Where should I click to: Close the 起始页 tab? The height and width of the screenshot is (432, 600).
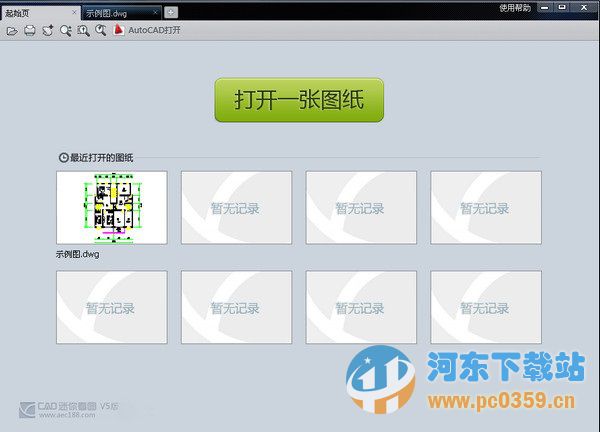(74, 13)
